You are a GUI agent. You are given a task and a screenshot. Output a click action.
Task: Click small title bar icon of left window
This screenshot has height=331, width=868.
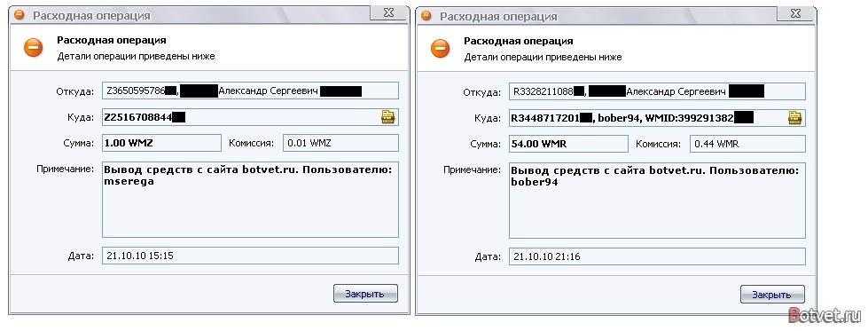[20, 15]
